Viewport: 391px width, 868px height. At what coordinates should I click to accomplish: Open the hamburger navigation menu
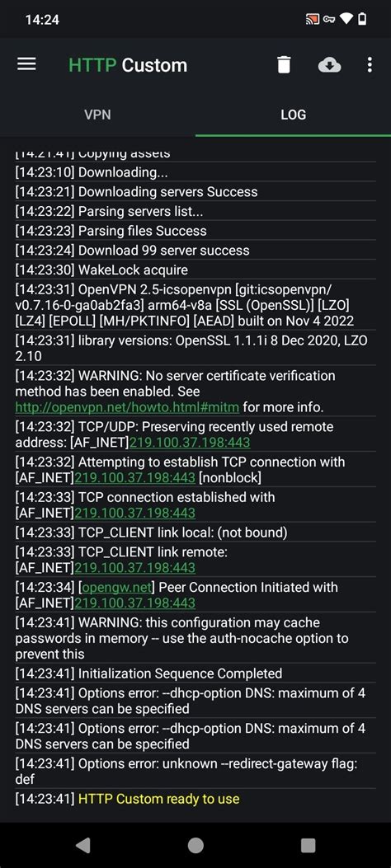pyautogui.click(x=26, y=65)
